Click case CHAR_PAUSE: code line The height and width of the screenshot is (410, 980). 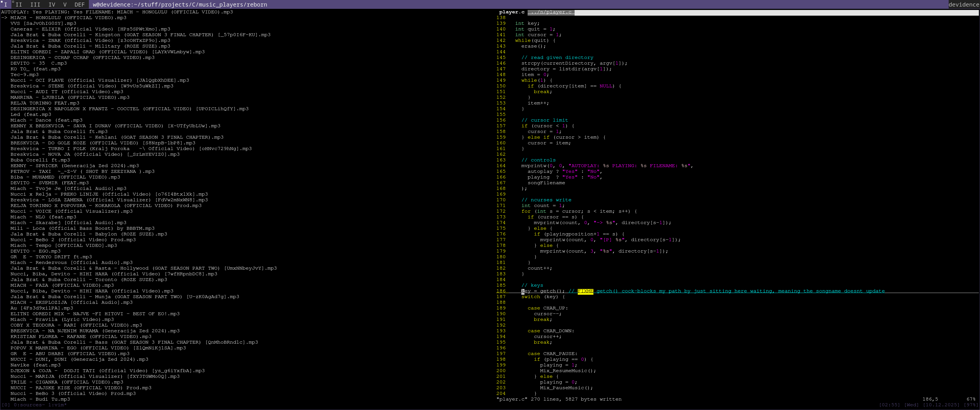click(x=552, y=354)
